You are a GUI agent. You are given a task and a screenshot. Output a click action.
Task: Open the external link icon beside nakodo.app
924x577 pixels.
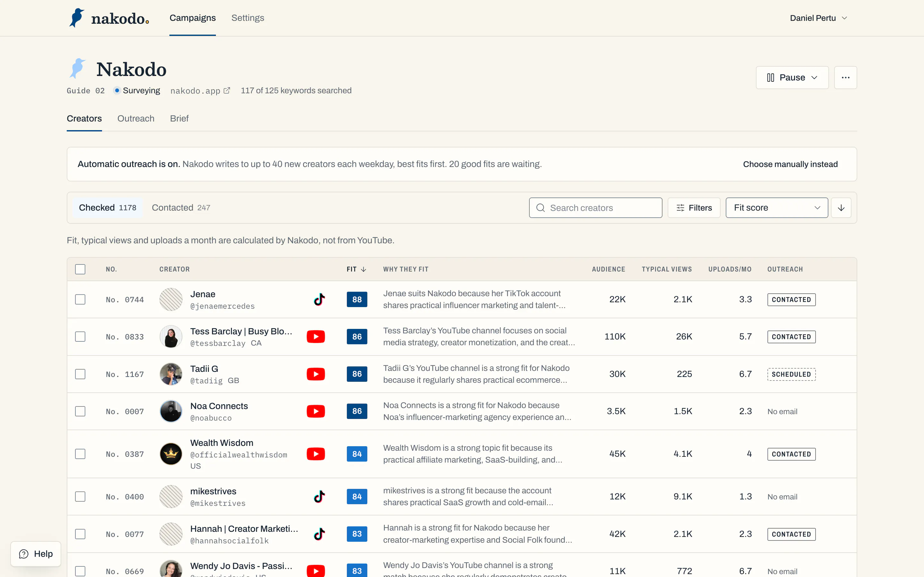(227, 90)
